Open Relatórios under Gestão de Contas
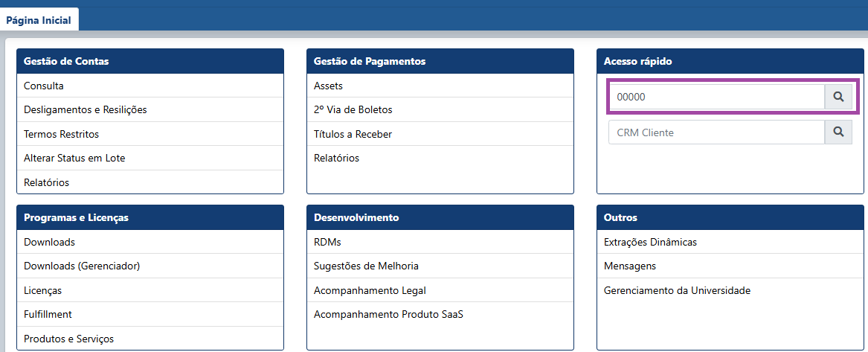868x352 pixels. tap(46, 182)
